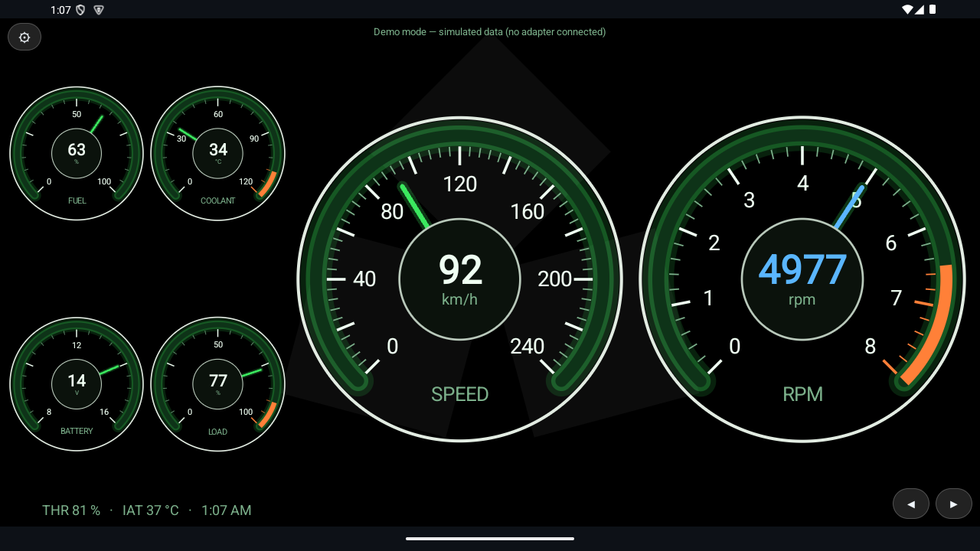Click the 8 mark on tachometer
The width and height of the screenshot is (980, 551).
(871, 347)
